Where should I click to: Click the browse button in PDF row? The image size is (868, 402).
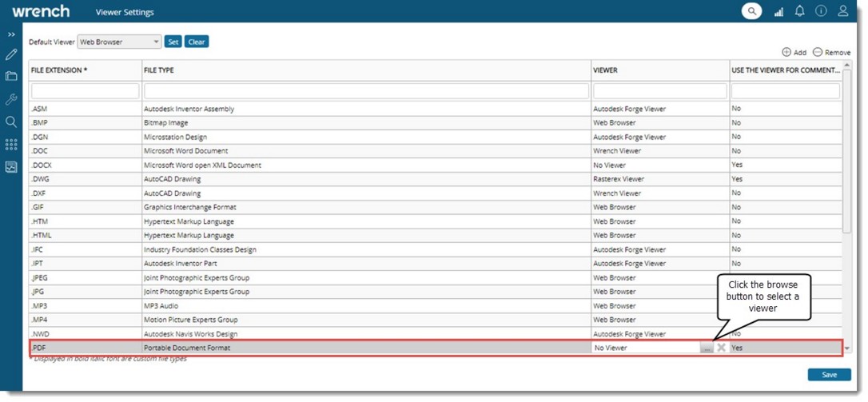click(x=707, y=348)
